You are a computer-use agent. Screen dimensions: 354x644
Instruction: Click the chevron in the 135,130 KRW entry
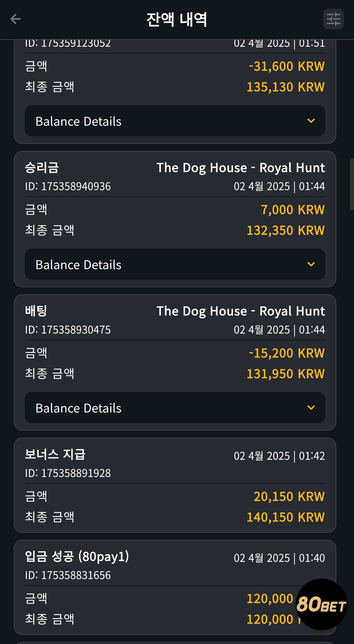click(x=311, y=121)
